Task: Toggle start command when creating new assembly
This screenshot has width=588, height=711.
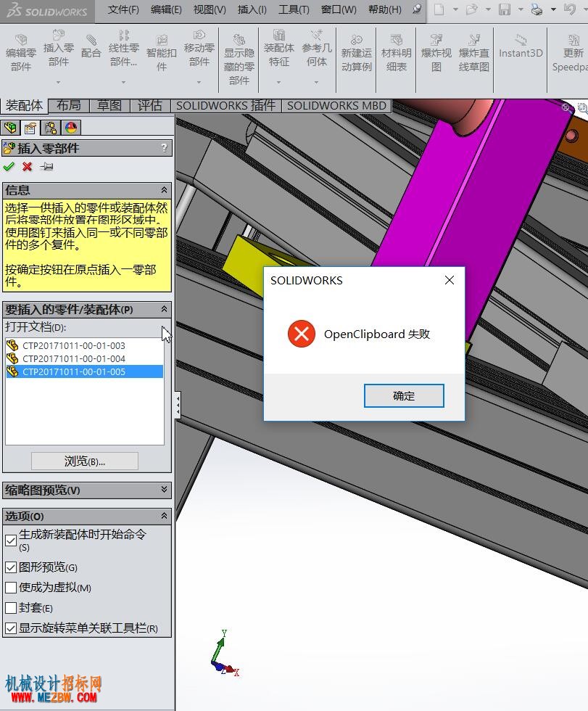Action: pos(11,541)
